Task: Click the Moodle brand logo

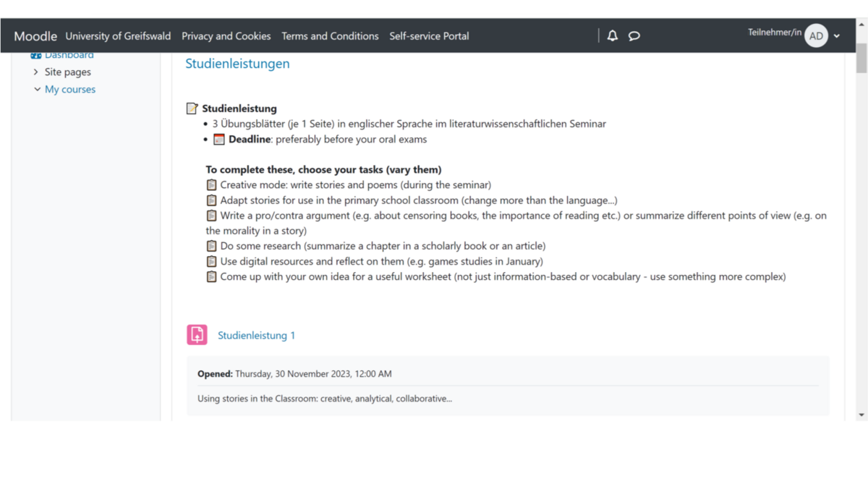Action: click(x=35, y=36)
